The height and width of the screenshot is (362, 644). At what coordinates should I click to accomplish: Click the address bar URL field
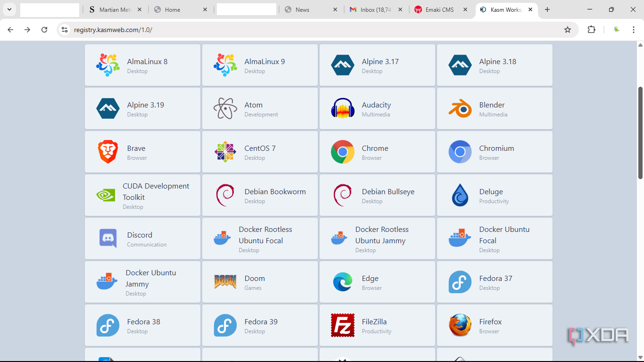click(317, 30)
